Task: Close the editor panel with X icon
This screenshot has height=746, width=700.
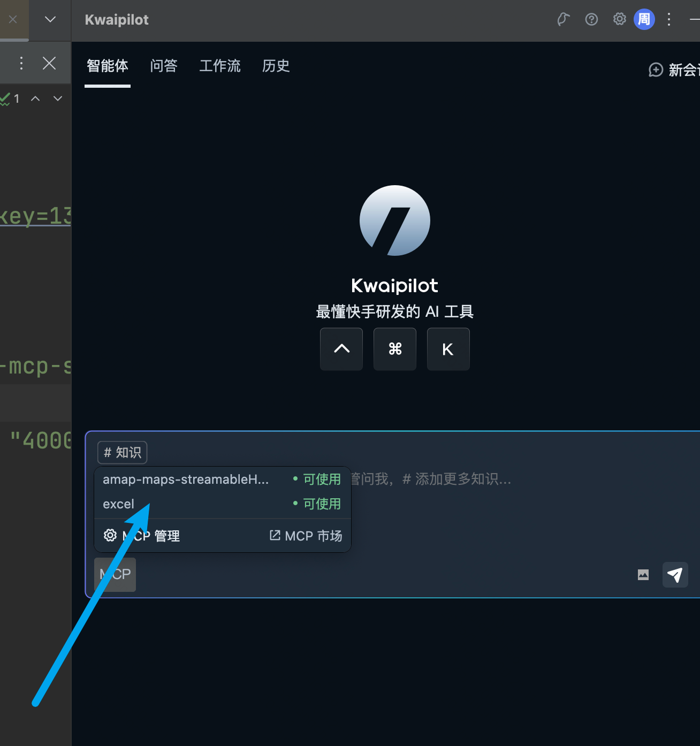Action: 49,63
